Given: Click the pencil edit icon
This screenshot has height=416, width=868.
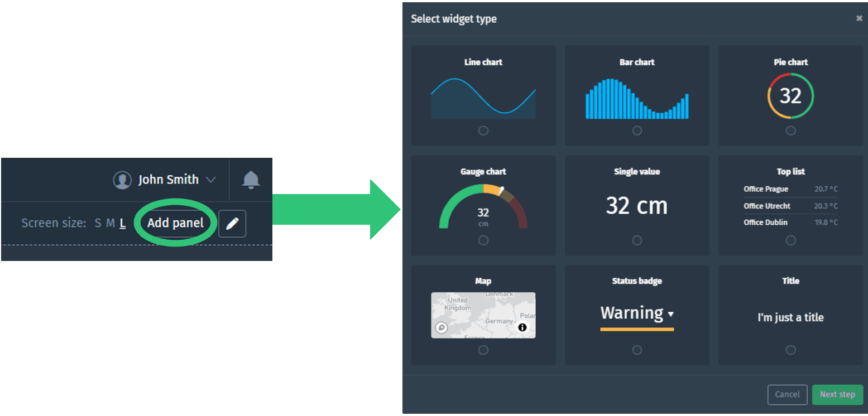Looking at the screenshot, I should (232, 224).
